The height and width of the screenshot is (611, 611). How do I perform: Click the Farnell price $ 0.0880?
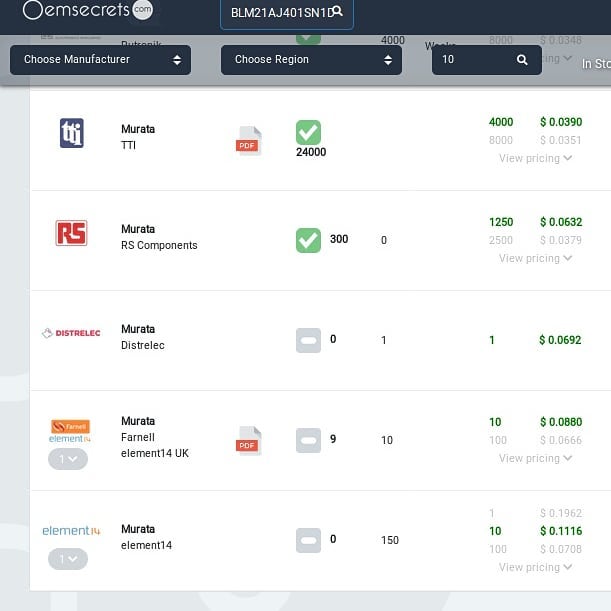point(561,422)
